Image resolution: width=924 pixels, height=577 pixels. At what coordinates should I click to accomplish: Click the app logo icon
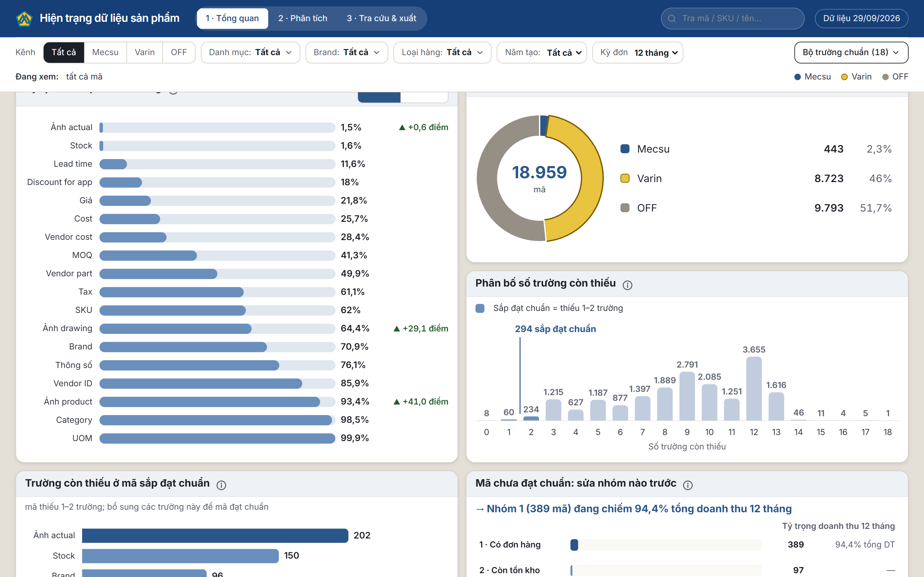pos(24,18)
